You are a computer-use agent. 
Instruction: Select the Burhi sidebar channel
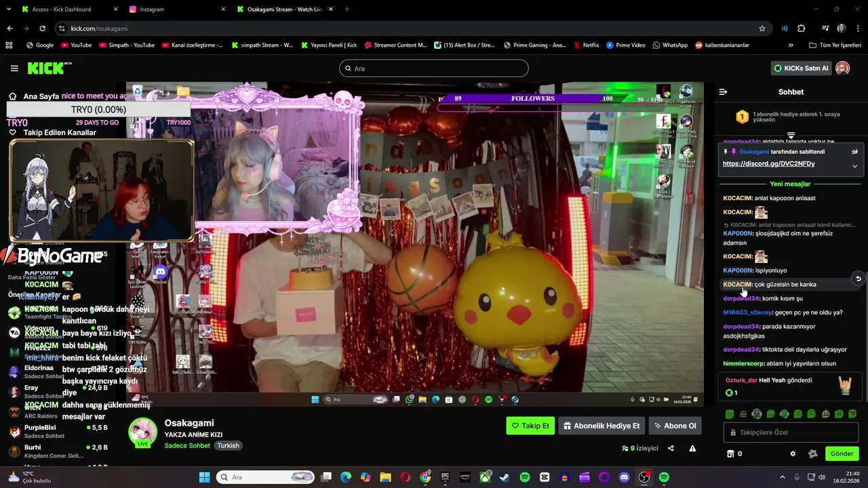pyautogui.click(x=58, y=451)
